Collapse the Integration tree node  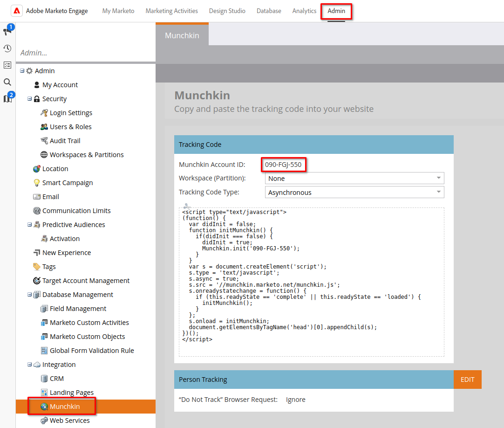tap(29, 365)
